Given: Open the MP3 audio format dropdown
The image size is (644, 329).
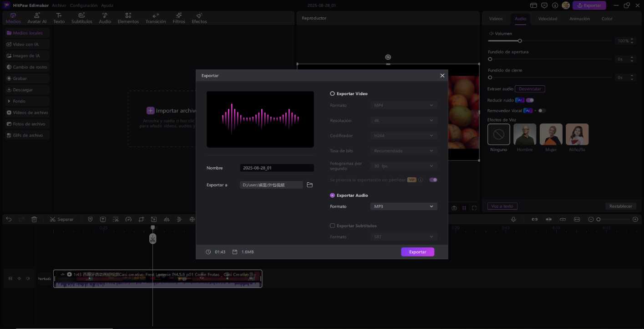Looking at the screenshot, I should coord(403,206).
